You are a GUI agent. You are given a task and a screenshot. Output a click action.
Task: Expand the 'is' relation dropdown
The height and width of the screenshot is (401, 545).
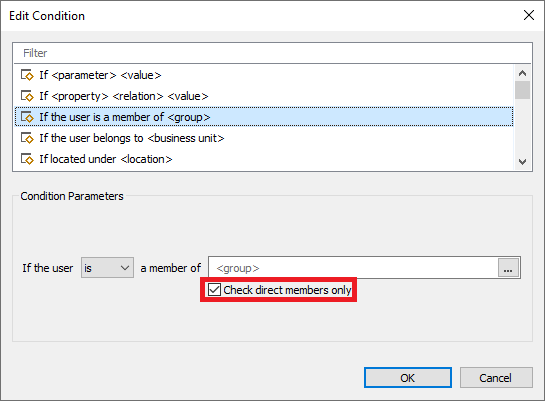pyautogui.click(x=107, y=268)
